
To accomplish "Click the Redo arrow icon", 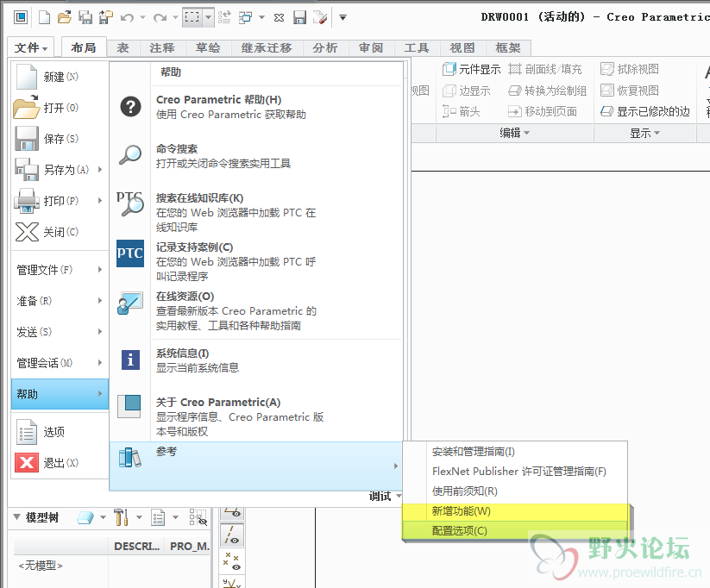I will [160, 17].
